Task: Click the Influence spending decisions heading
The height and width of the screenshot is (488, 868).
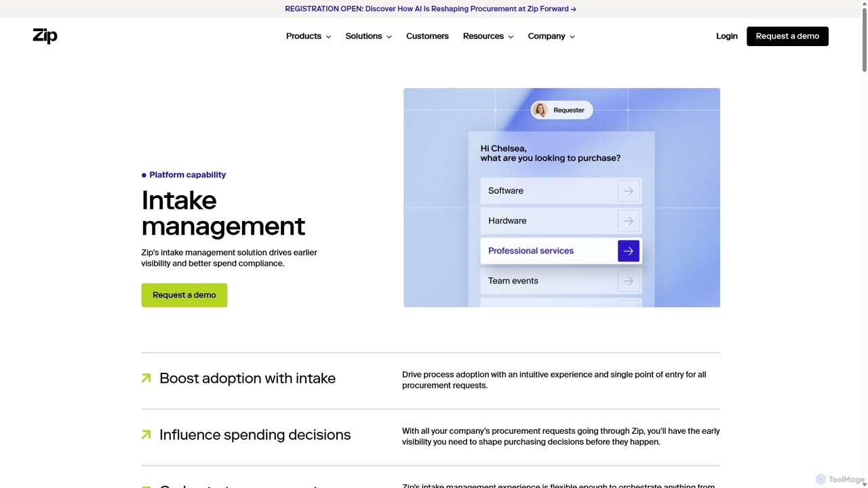Action: (x=255, y=434)
